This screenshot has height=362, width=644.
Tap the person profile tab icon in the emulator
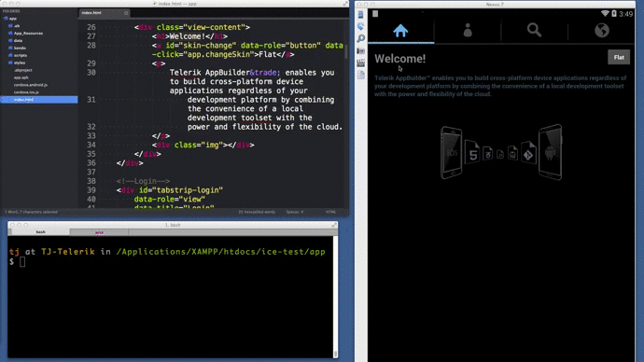[x=468, y=31]
